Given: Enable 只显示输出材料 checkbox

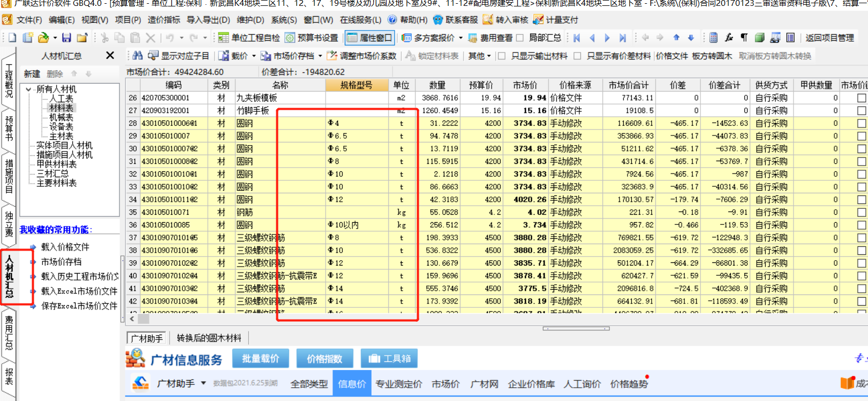Looking at the screenshot, I should coord(502,56).
